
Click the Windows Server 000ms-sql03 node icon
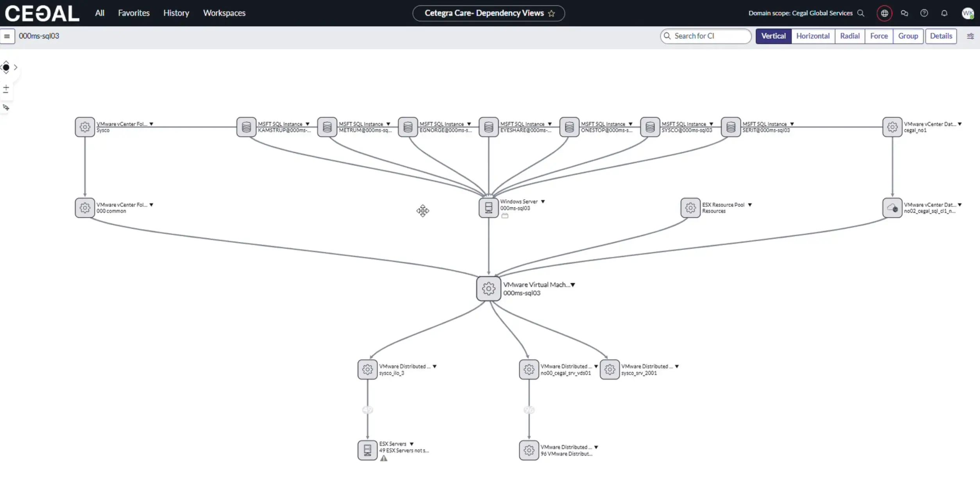488,208
